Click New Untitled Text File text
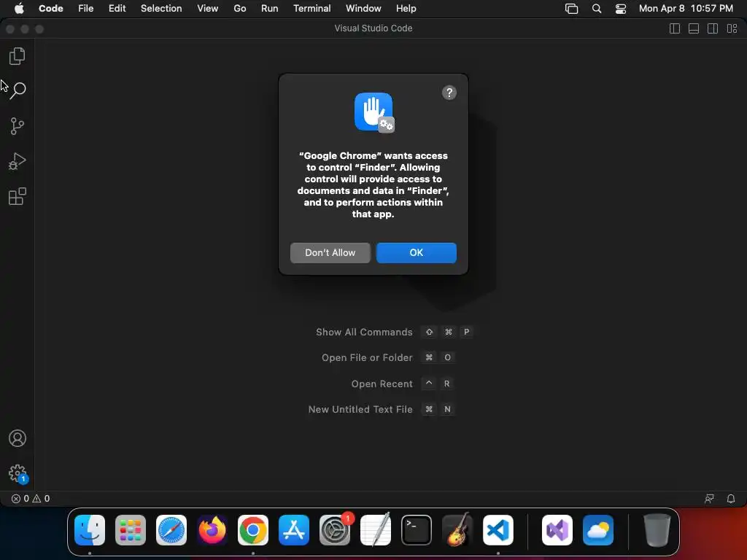Screen dimensions: 747x560 click(360, 410)
